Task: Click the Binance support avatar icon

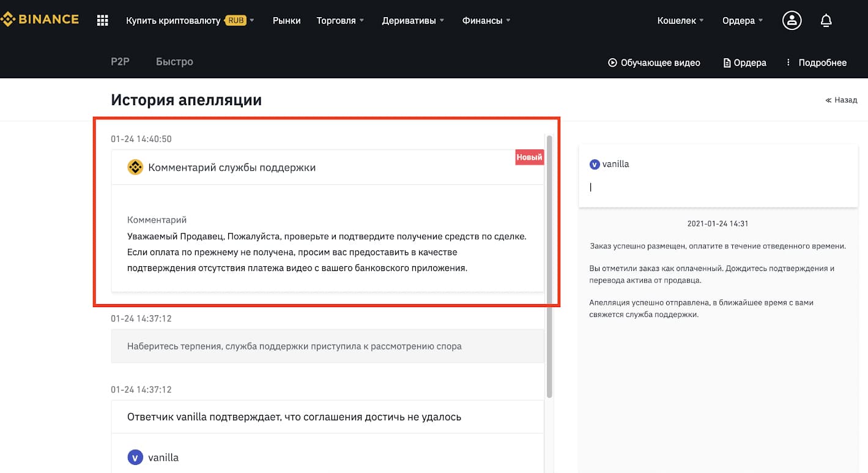Action: [135, 167]
